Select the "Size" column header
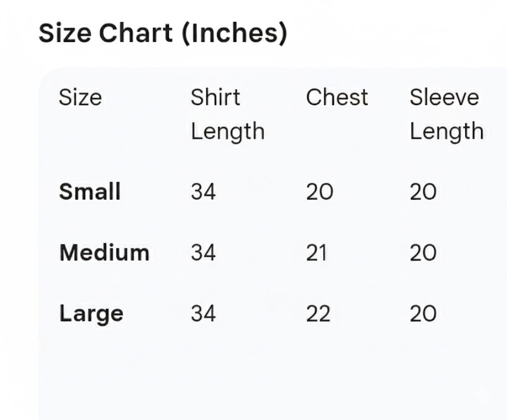Image resolution: width=507 pixels, height=420 pixels. click(80, 97)
